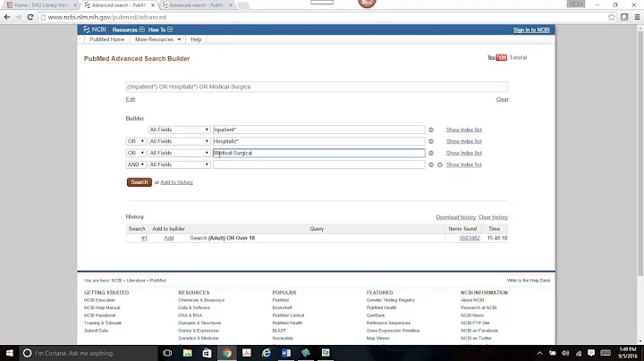Screen dimensions: 644x361
Task: Open Task View in the taskbar
Action: pyautogui.click(x=167, y=353)
